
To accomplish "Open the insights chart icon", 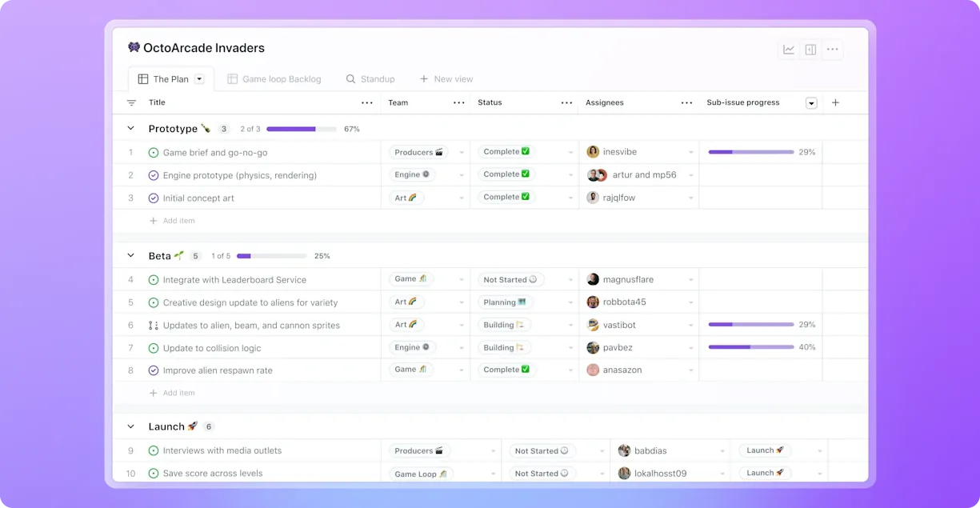I will 789,50.
